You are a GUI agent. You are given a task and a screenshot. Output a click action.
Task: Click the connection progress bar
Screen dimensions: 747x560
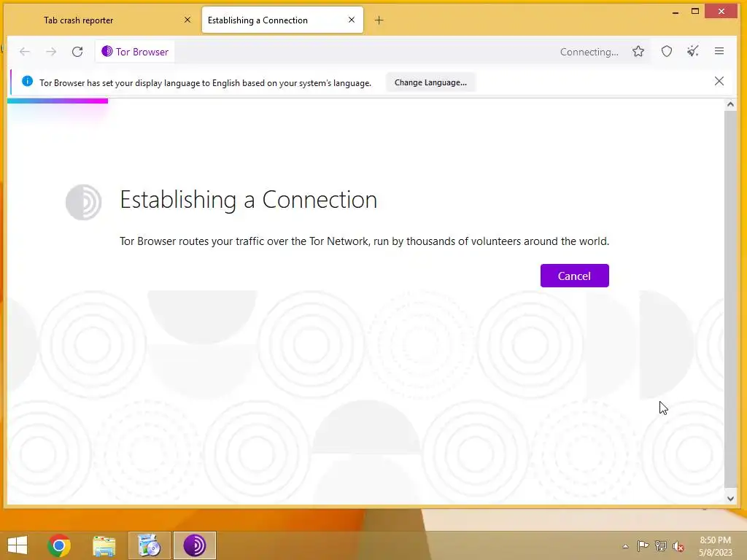(58, 101)
